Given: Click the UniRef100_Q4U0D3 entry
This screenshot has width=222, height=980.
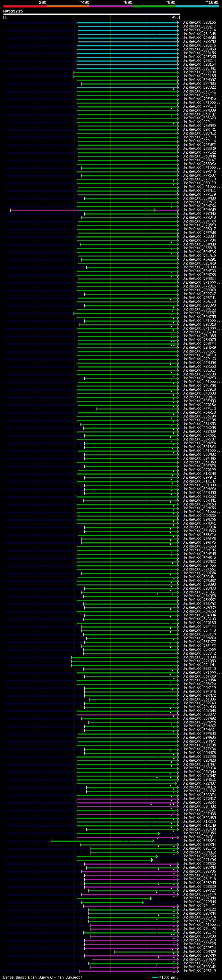Looking at the screenshot, I should pyautogui.click(x=199, y=394).
